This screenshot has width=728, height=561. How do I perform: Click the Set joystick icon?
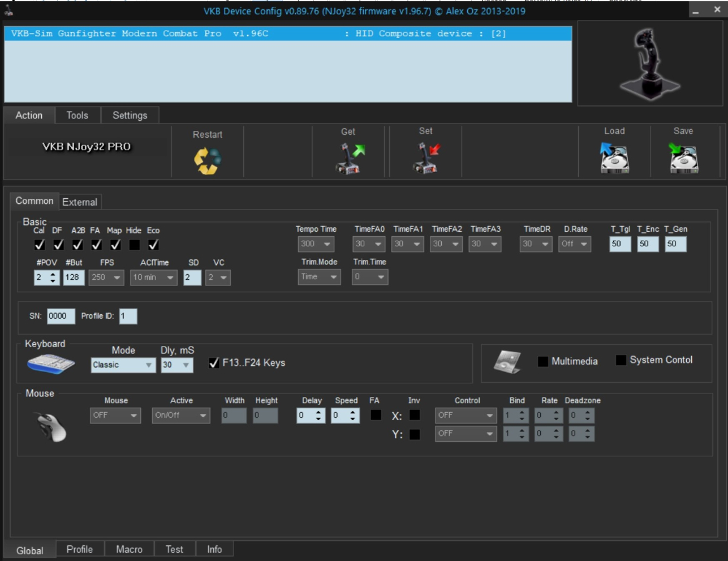(426, 158)
